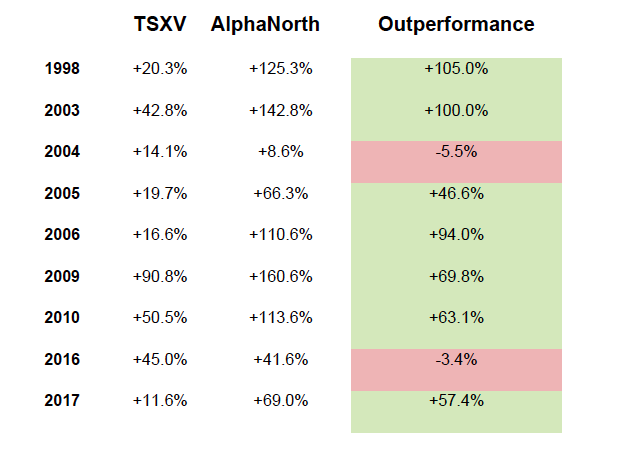
Task: Select the TSXV +11.6% cell
Action: (x=160, y=401)
